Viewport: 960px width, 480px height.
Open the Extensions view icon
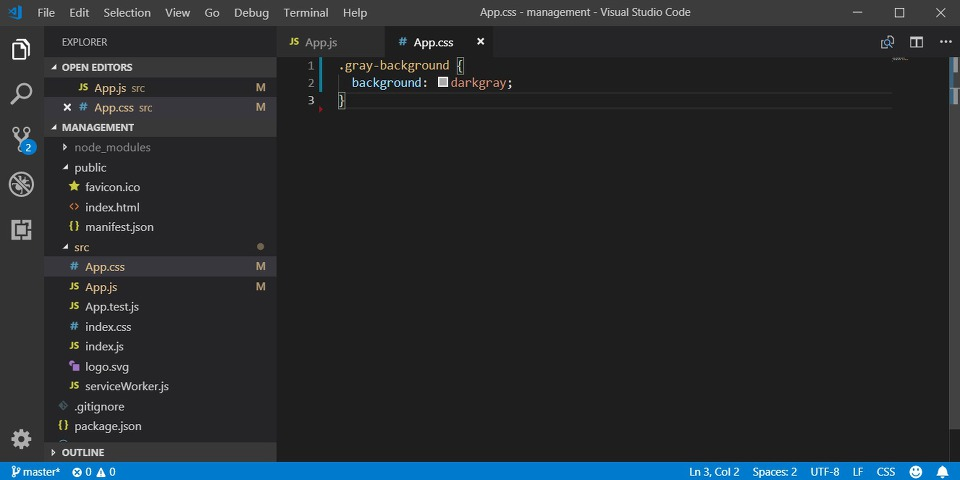tap(21, 230)
